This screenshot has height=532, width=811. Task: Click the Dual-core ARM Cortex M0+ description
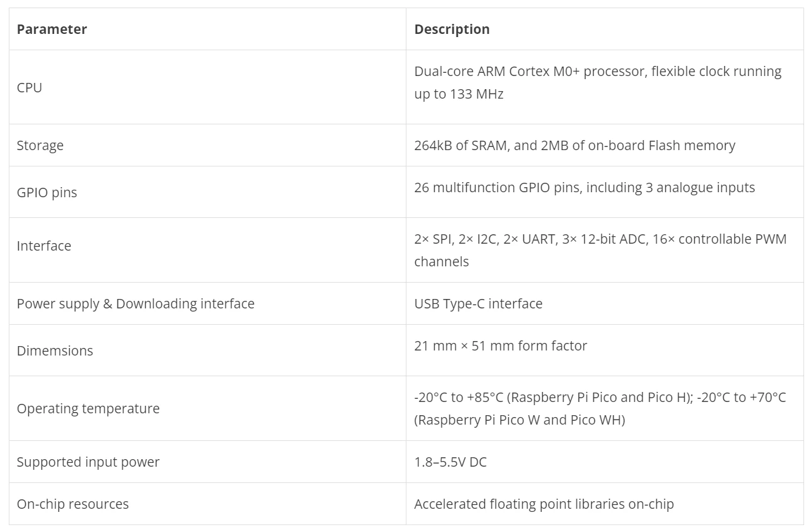[x=597, y=83]
